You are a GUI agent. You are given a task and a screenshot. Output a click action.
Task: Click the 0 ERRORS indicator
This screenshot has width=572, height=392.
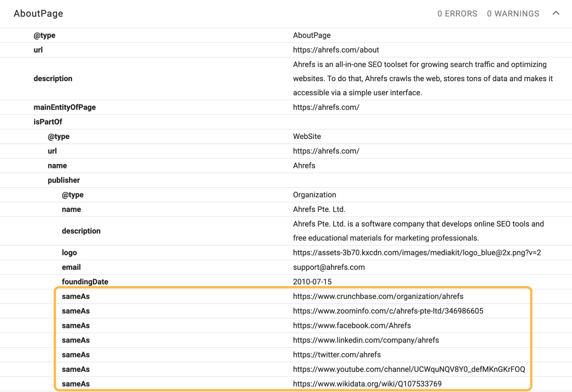coord(457,13)
